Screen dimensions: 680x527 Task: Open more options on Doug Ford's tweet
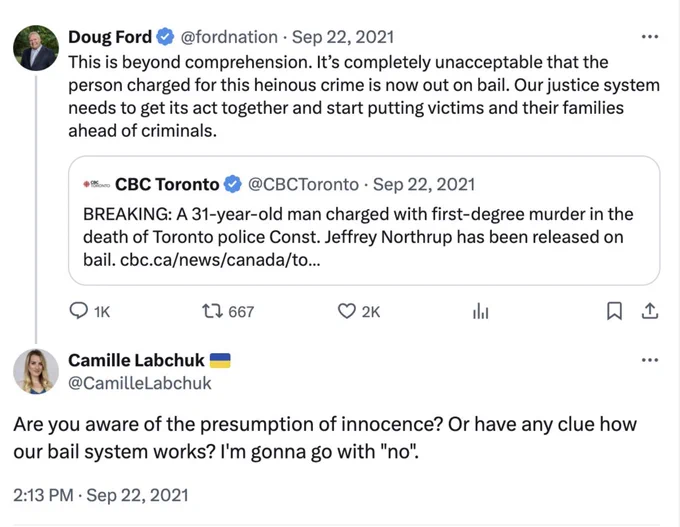[x=650, y=37]
